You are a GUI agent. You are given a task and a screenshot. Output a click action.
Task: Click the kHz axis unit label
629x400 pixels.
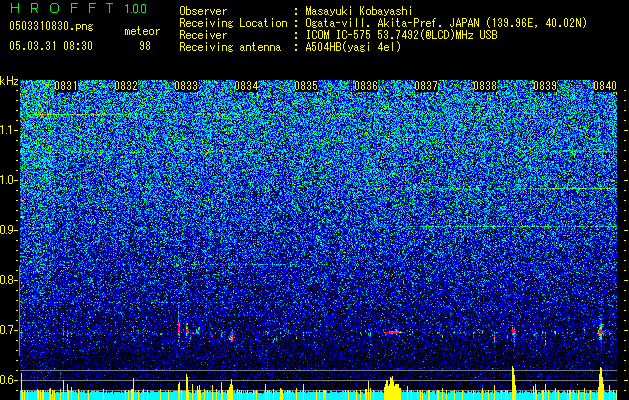click(9, 81)
